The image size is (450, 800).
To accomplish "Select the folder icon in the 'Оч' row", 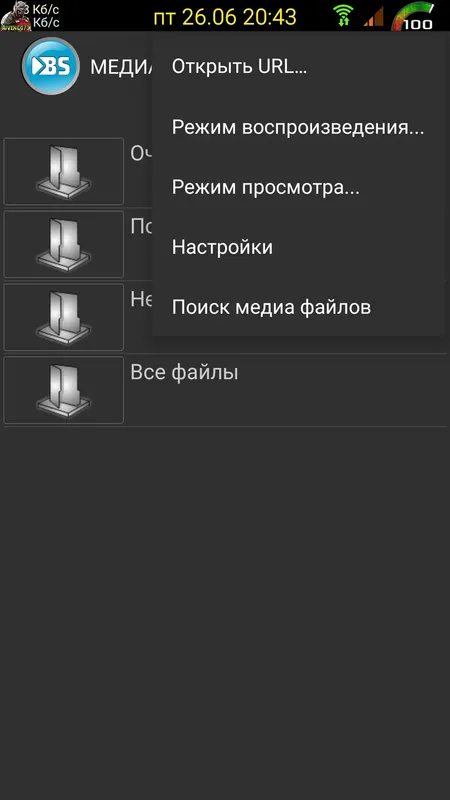I will tap(63, 171).
